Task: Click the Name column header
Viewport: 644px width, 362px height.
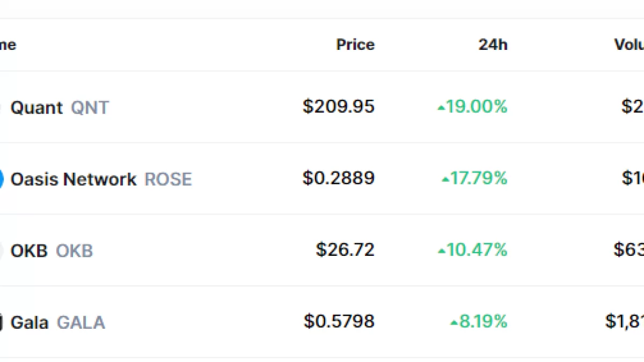Action: tap(8, 45)
